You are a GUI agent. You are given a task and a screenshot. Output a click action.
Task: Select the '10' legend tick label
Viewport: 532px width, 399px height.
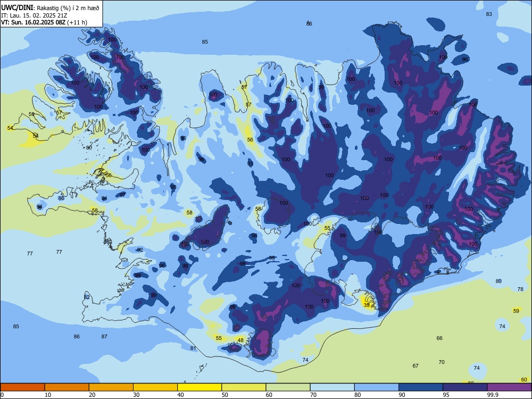[48, 395]
